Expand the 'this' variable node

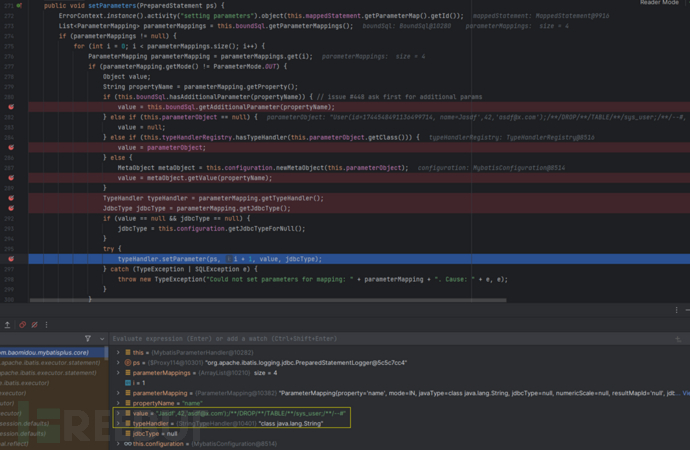[119, 353]
